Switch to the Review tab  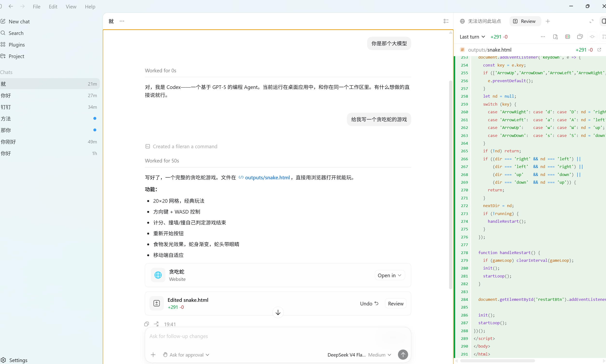[525, 21]
